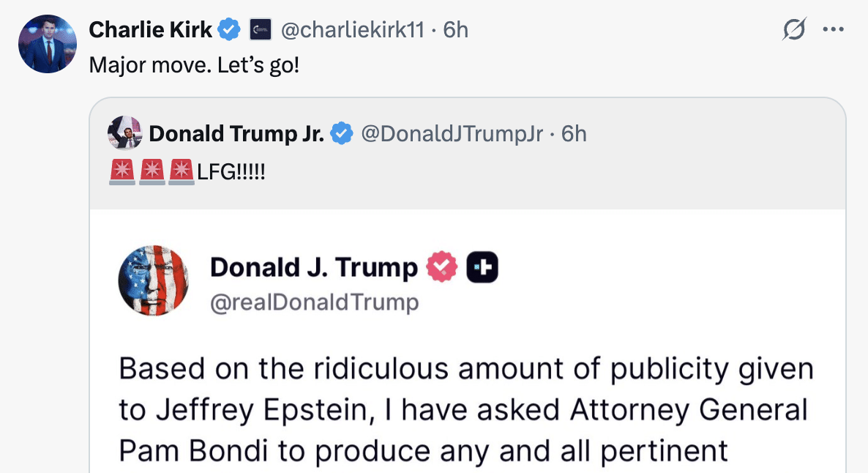
Task: Open Charlie Kirk's profile picture
Action: click(48, 44)
